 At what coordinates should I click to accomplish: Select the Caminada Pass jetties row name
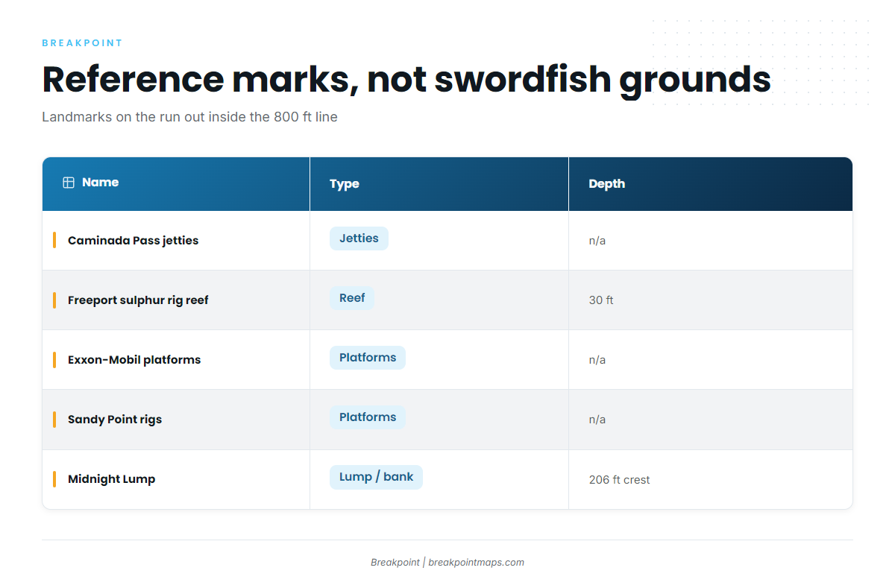point(134,241)
